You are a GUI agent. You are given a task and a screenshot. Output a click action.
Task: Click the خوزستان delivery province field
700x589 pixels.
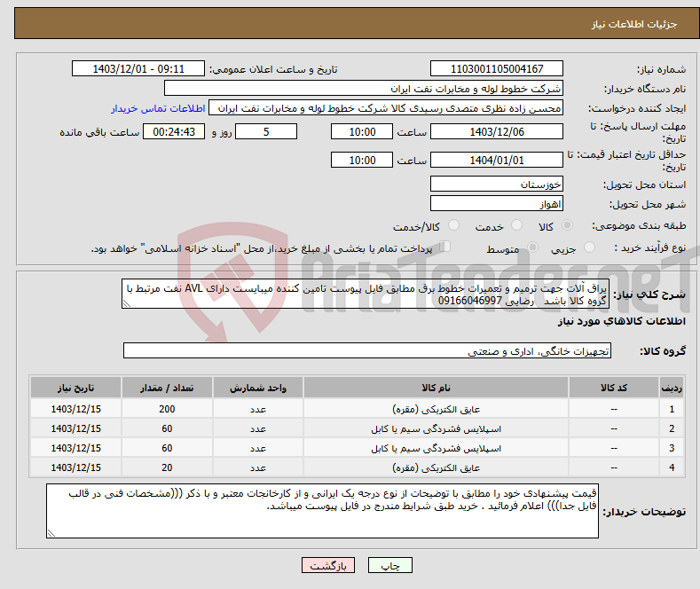pos(496,185)
